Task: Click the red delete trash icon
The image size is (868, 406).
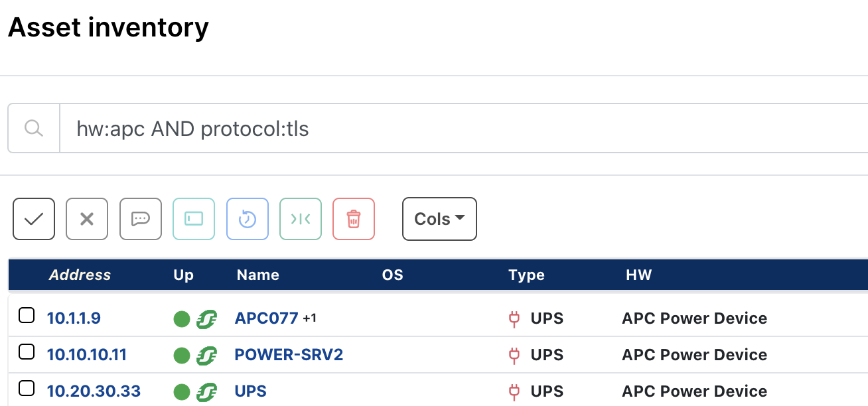Action: coord(354,219)
